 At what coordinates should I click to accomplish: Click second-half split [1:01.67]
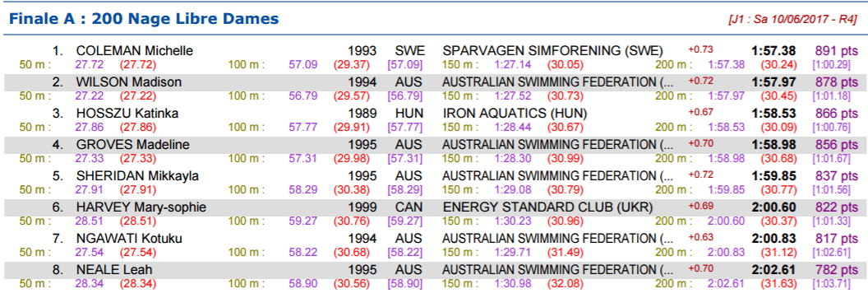pyautogui.click(x=831, y=158)
